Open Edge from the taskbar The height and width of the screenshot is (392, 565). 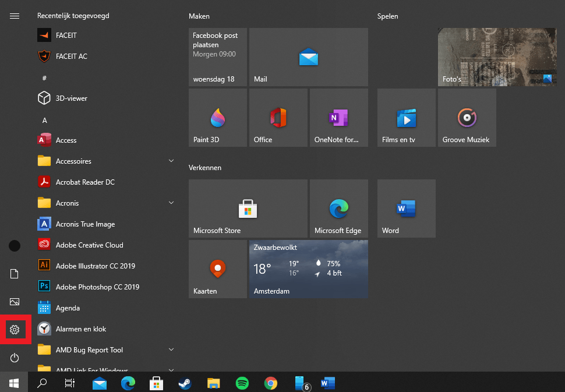[x=128, y=383]
